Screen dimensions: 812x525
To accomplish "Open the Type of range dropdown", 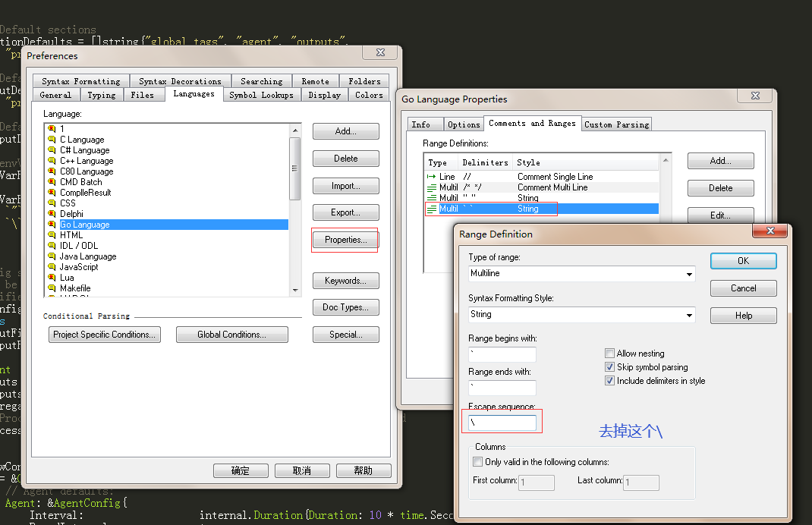I will [x=689, y=273].
